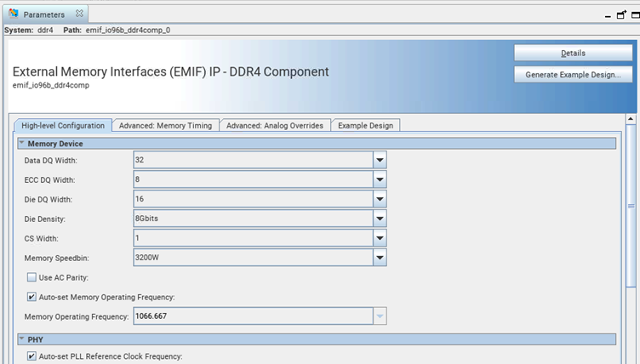Click the Die DQ Width label
Viewport: 640px width, 364px height.
[x=49, y=200]
